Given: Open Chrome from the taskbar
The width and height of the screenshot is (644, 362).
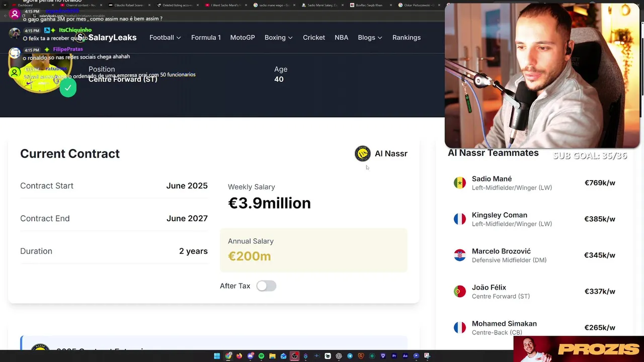Looking at the screenshot, I should coord(228,356).
